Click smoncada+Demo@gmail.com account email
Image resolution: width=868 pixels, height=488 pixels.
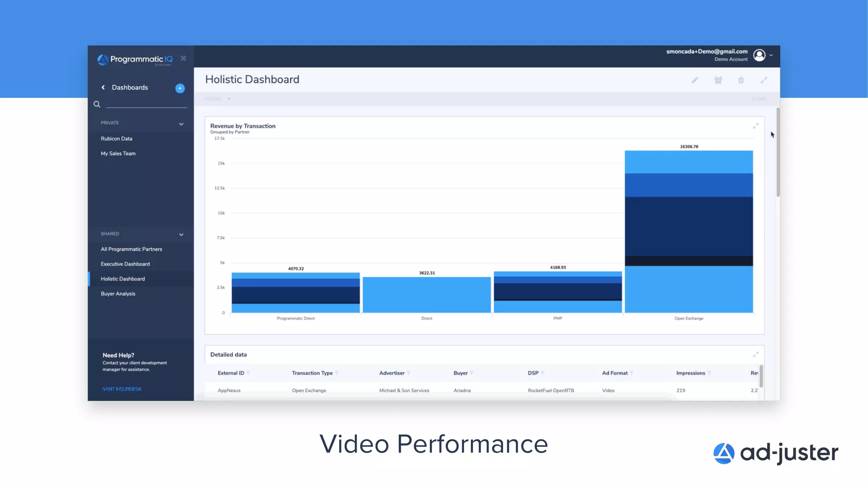click(707, 52)
